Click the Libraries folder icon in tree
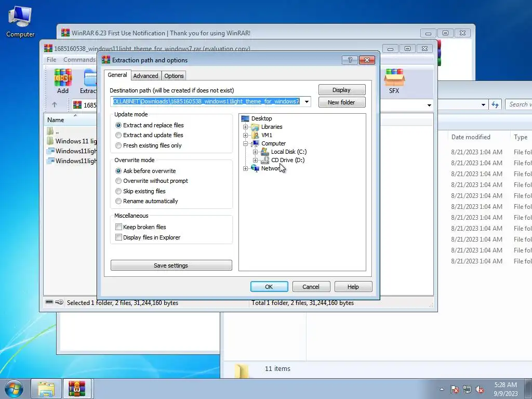Screen dimensions: 532x399 click(255, 127)
